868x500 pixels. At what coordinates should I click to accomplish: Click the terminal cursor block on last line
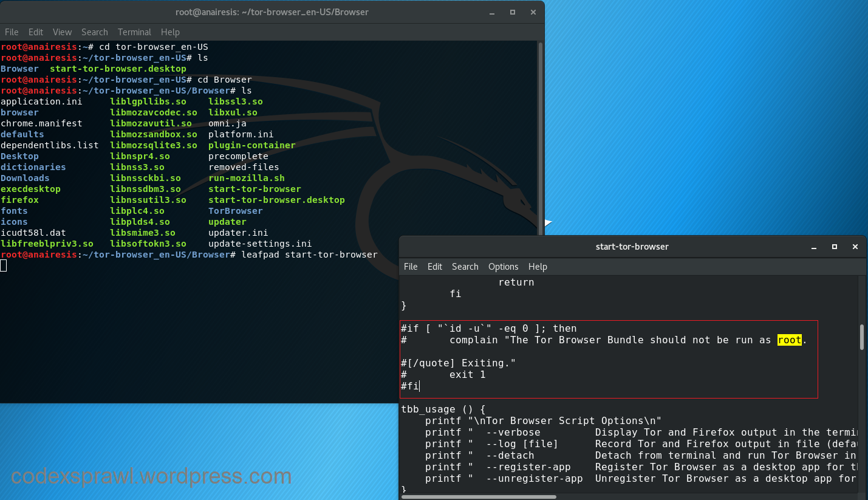coord(3,265)
